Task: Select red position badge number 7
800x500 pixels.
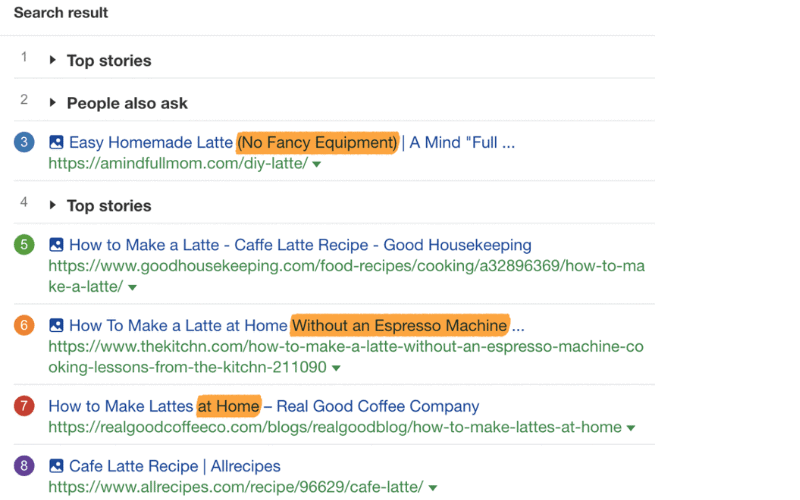Action: click(x=24, y=406)
